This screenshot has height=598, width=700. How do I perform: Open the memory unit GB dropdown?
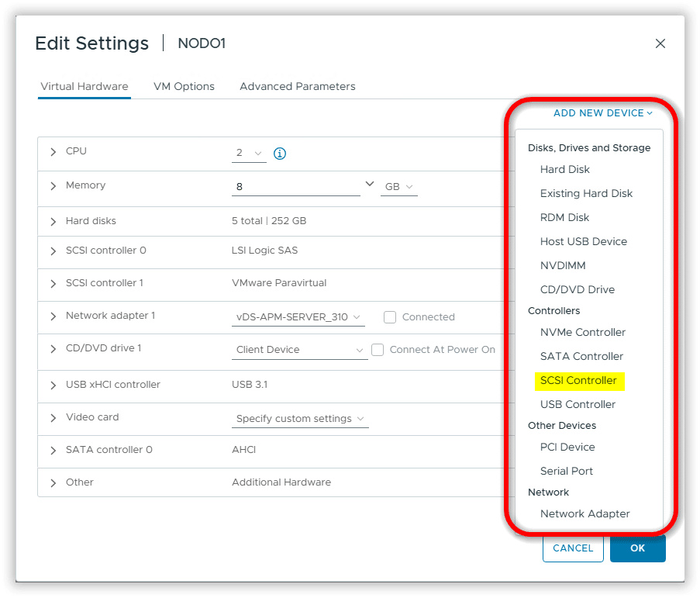(x=398, y=187)
